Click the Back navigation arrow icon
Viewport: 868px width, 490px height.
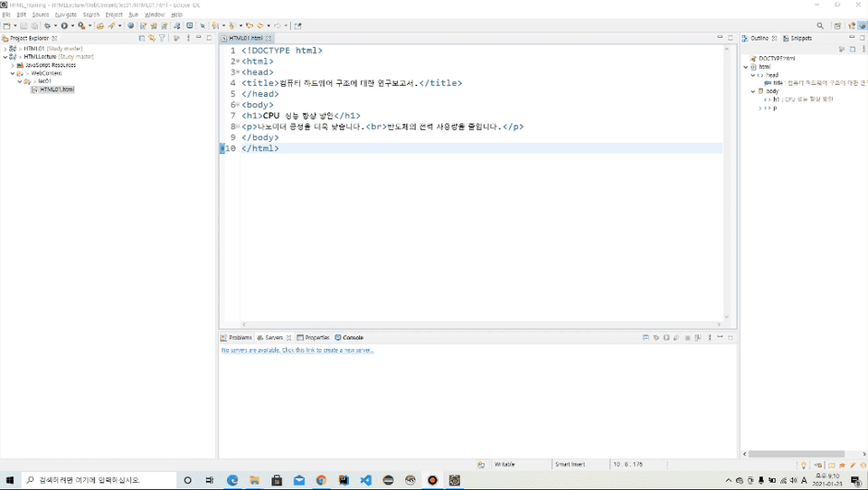(259, 25)
